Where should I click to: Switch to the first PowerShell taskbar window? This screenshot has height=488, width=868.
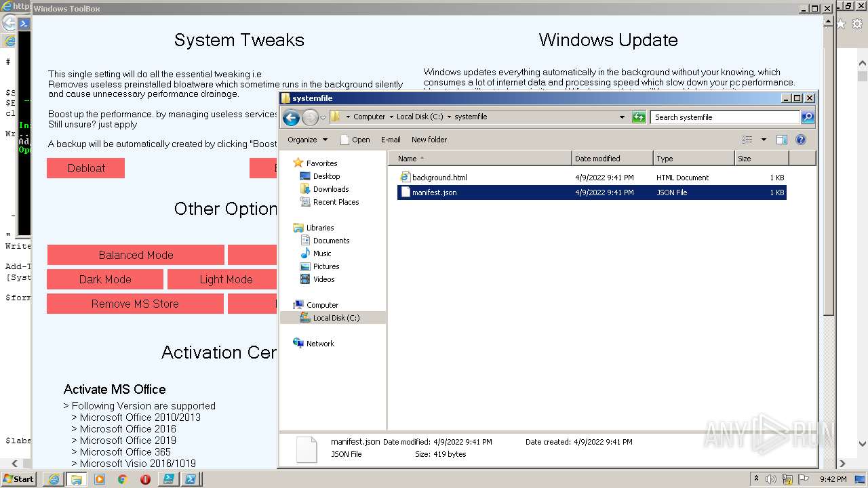coord(168,479)
